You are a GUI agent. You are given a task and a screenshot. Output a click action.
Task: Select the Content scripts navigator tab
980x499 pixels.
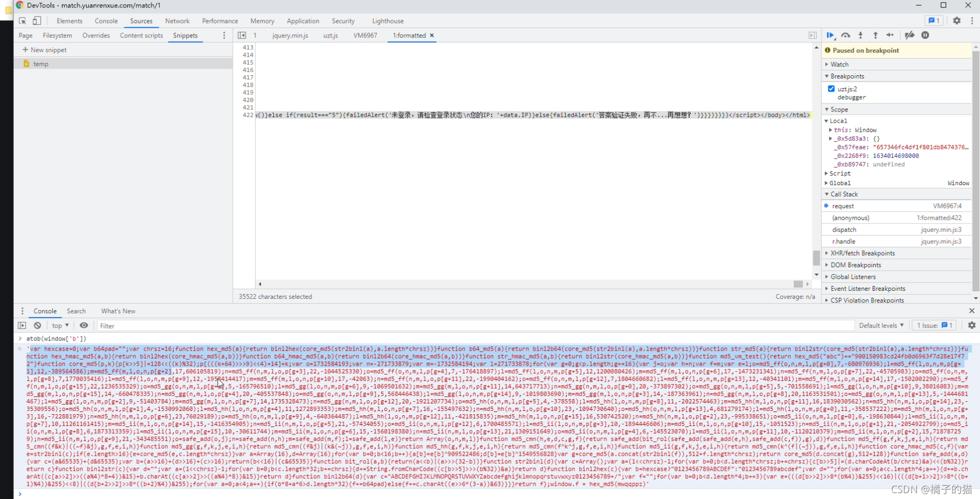coord(141,35)
